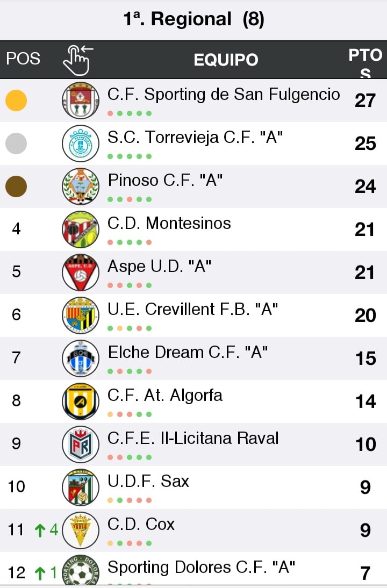The image size is (387, 588).
Task: Click the Pinoso C.F. "A" badge
Action: pos(81,187)
